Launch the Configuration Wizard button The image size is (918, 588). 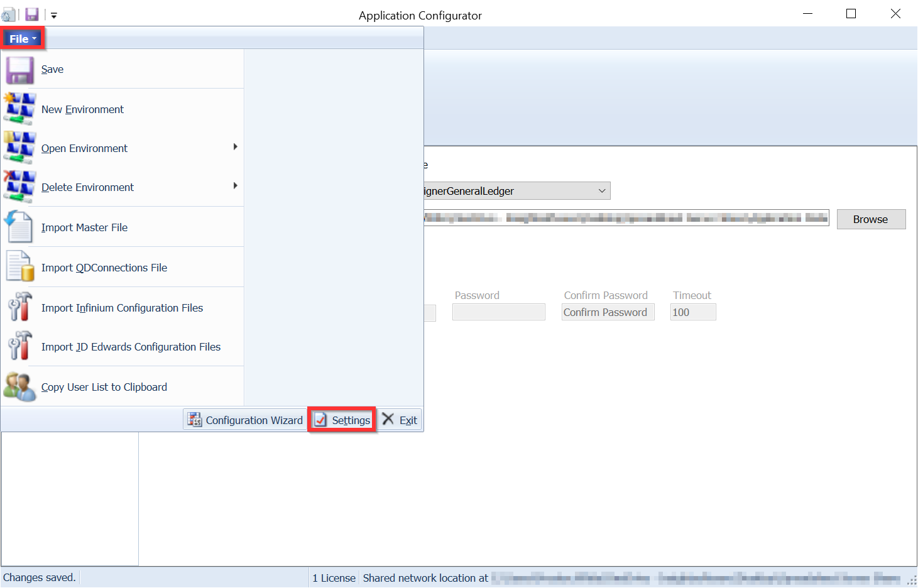[245, 420]
